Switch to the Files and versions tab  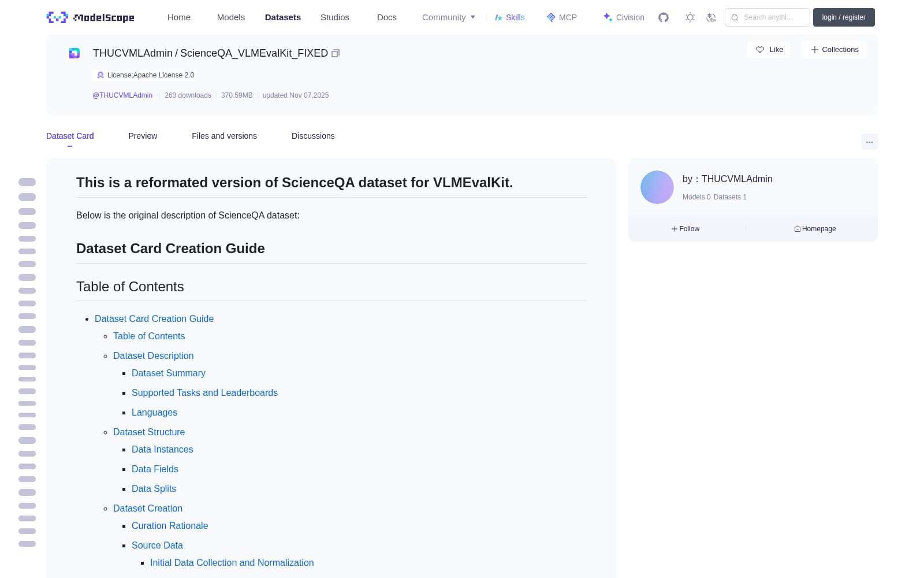point(224,136)
